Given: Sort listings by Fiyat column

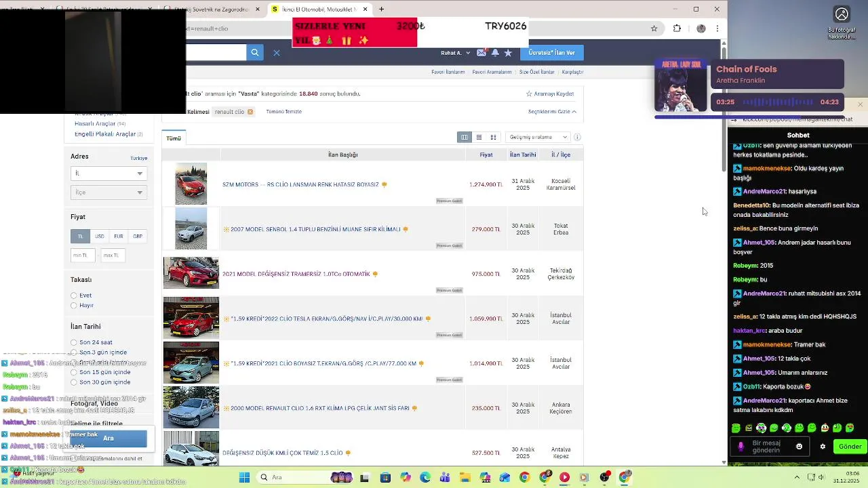Looking at the screenshot, I should pyautogui.click(x=486, y=155).
